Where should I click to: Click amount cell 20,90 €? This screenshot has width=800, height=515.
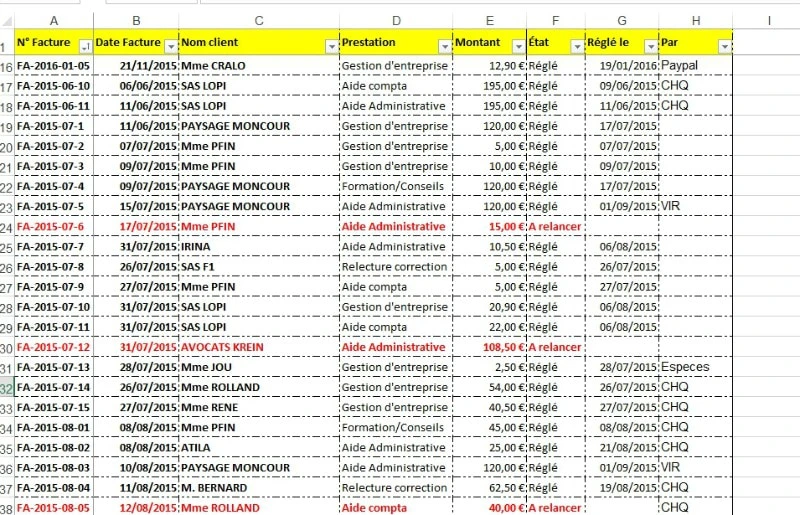[489, 307]
